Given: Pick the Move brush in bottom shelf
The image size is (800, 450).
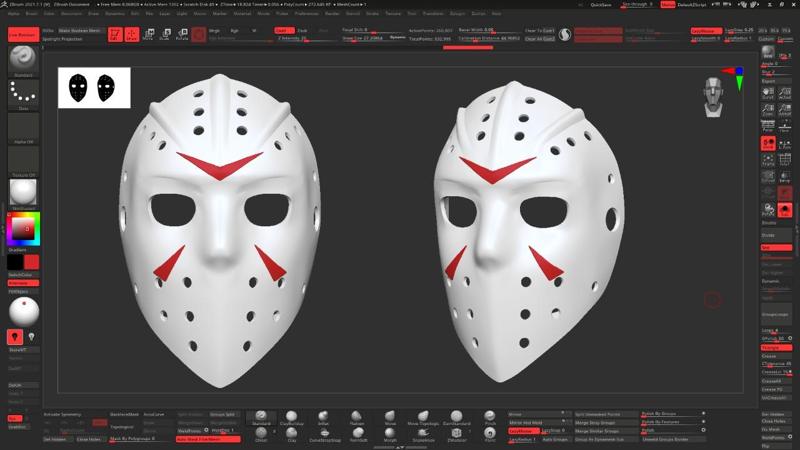Looking at the screenshot, I should pos(390,418).
